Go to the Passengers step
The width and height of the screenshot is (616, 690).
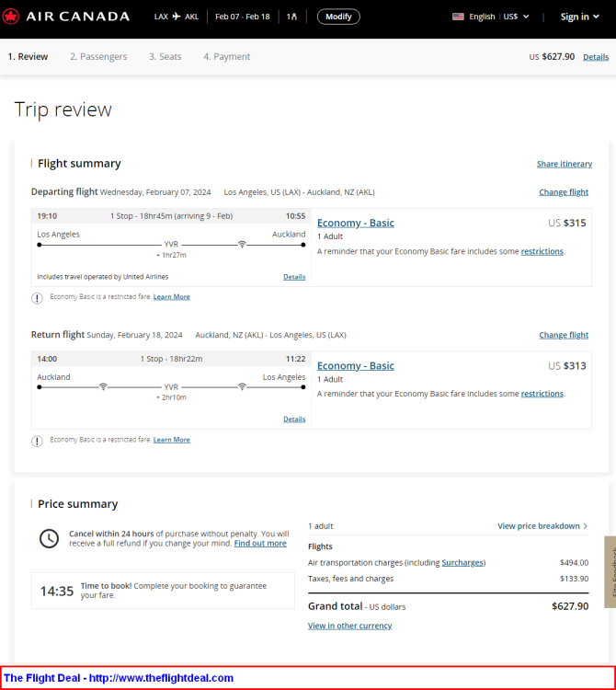tap(98, 56)
